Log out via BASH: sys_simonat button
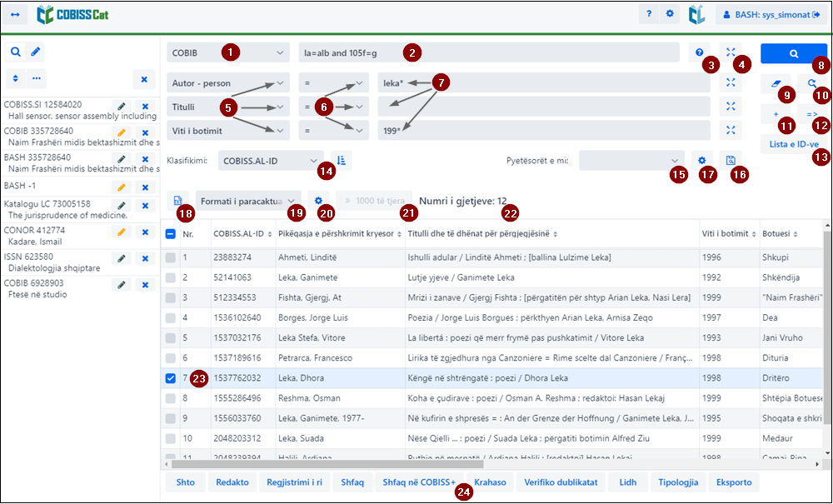The width and height of the screenshot is (833, 504). tap(771, 14)
